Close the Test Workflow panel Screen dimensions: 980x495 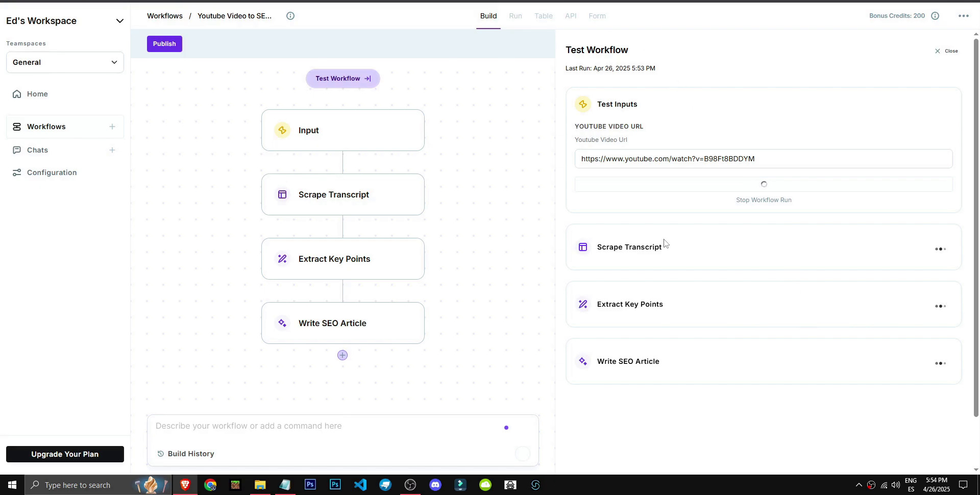click(x=946, y=51)
